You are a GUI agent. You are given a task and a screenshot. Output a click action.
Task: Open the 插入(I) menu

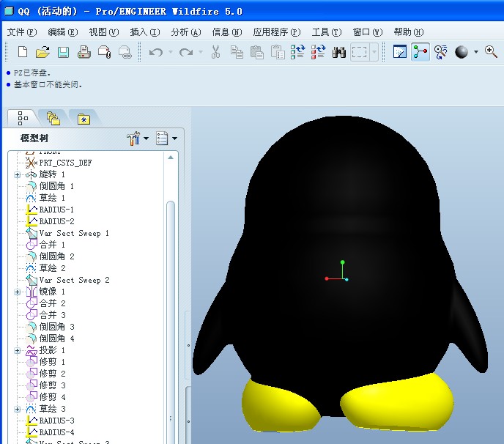point(144,32)
